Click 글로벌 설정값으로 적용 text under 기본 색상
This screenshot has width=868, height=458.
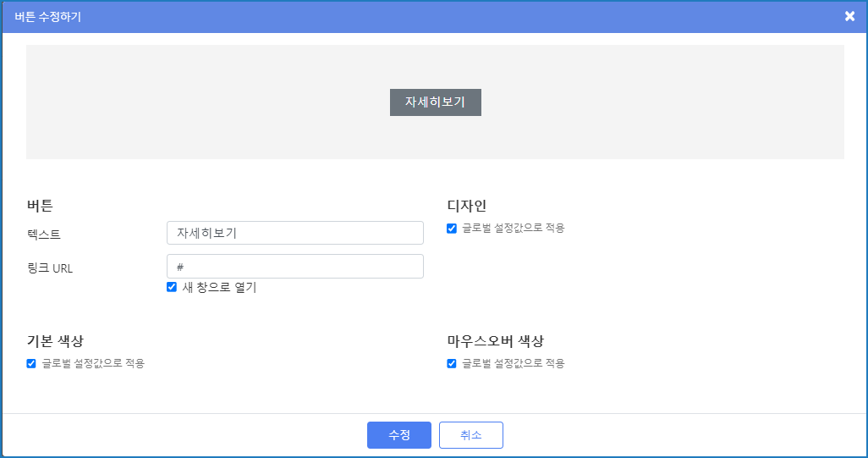93,363
